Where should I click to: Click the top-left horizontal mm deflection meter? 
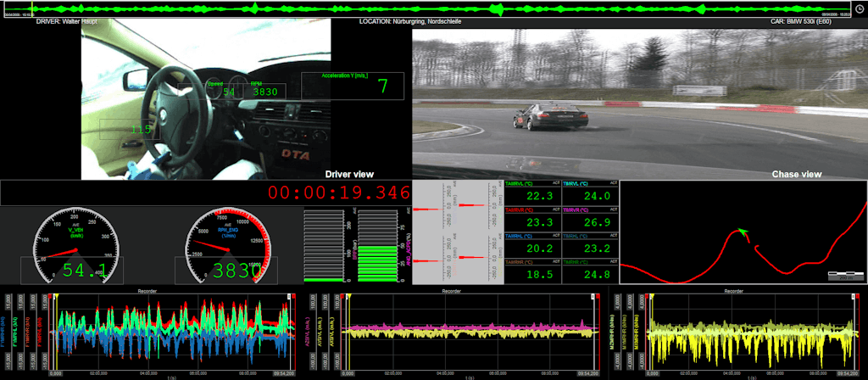(x=435, y=207)
